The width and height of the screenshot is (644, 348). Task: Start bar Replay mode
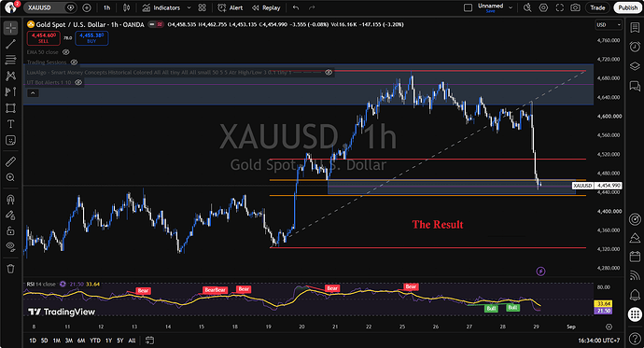point(266,7)
